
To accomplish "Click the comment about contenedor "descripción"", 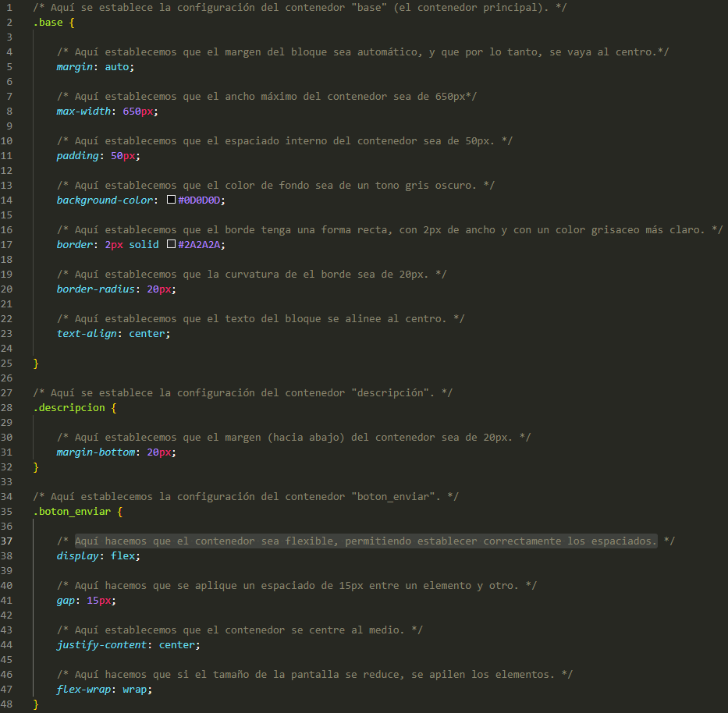I will pyautogui.click(x=243, y=392).
